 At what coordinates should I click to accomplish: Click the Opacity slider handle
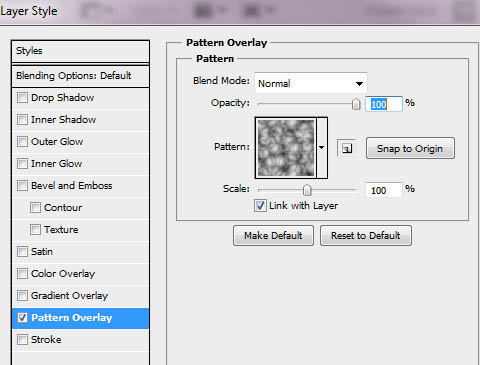click(x=356, y=104)
